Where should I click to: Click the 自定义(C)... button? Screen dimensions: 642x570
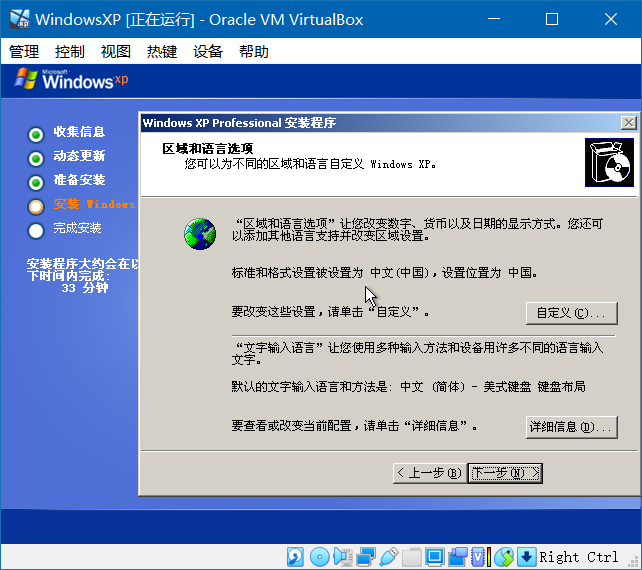point(572,313)
